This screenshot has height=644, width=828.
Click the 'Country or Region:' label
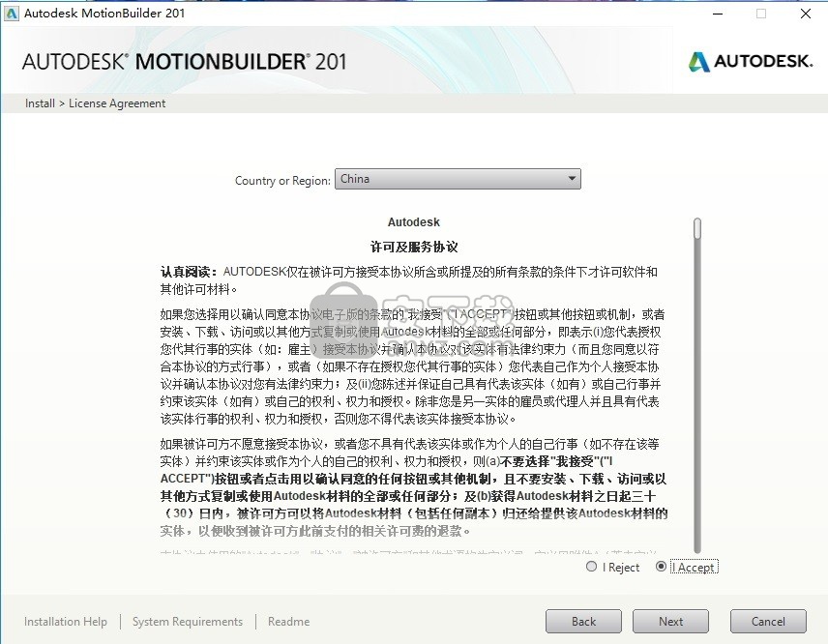282,181
